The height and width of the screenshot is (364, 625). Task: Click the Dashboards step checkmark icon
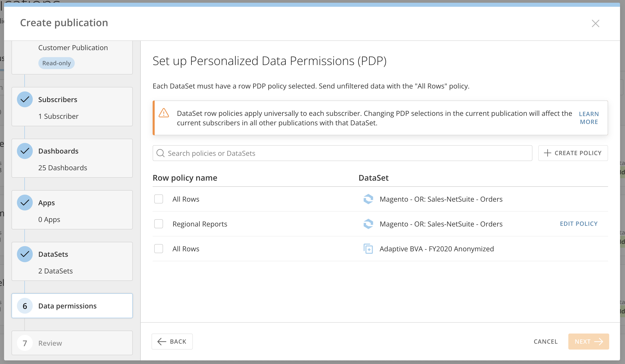pos(25,151)
